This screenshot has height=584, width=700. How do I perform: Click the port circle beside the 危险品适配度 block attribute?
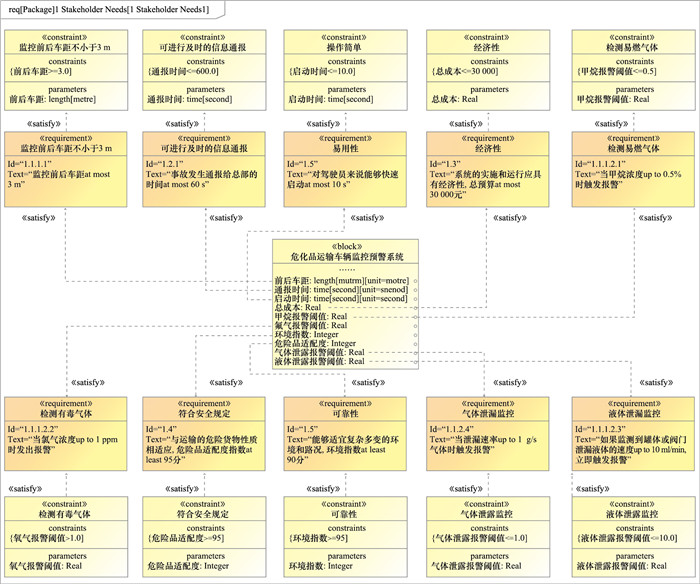pos(416,344)
